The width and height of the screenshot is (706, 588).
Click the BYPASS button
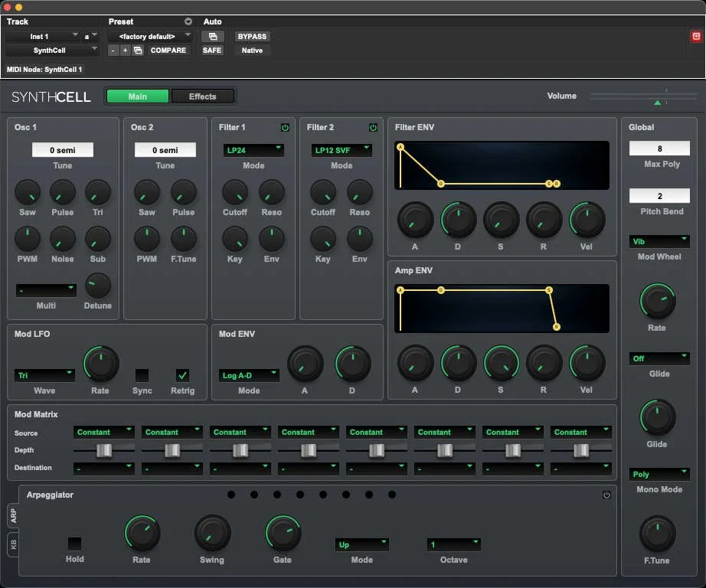[x=253, y=36]
